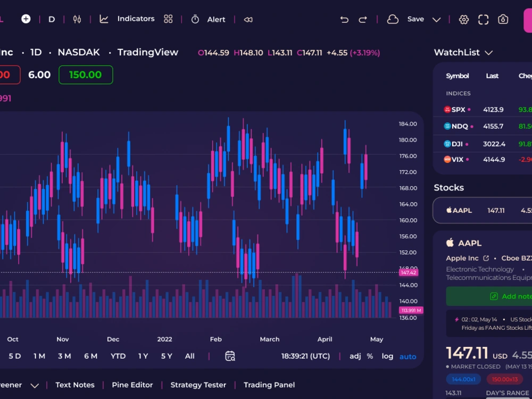Screen dimensions: 532x399
Task: Select the 5 Y time range
Action: tap(167, 356)
